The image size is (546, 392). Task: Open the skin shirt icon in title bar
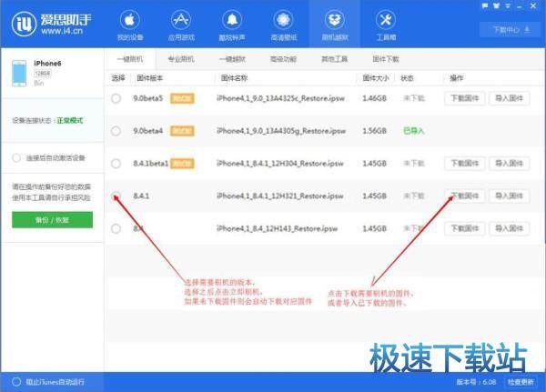(x=497, y=6)
